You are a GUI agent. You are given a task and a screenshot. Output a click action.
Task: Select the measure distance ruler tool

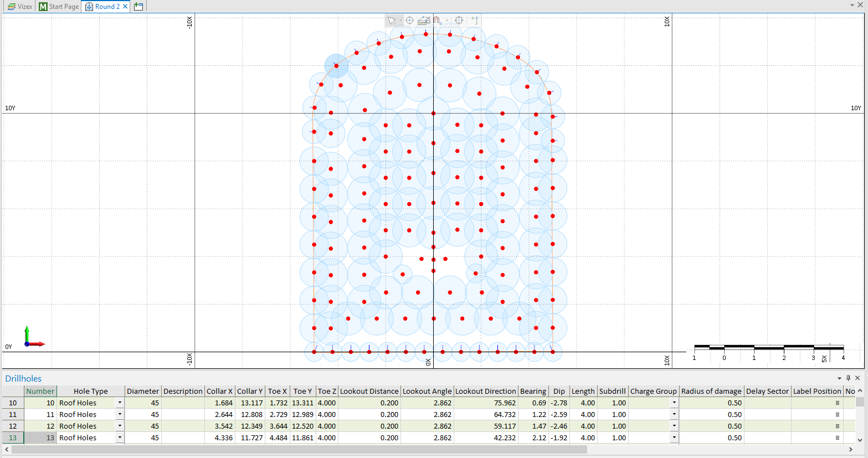pyautogui.click(x=424, y=20)
